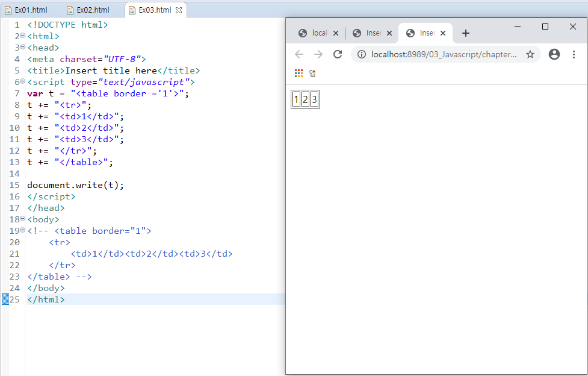Click the '<!DOCTYPE html>' line
The image size is (588, 376).
pyautogui.click(x=67, y=25)
